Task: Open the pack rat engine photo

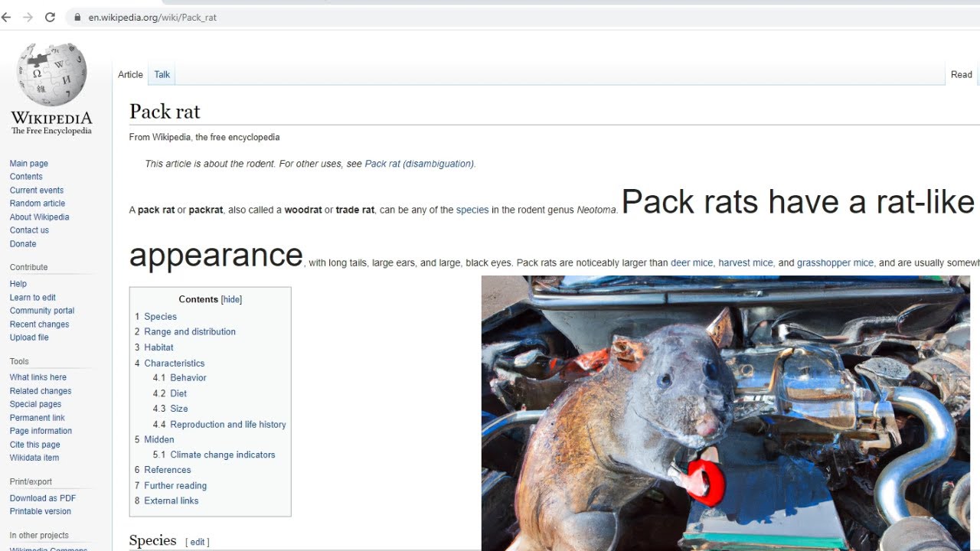Action: pyautogui.click(x=726, y=413)
